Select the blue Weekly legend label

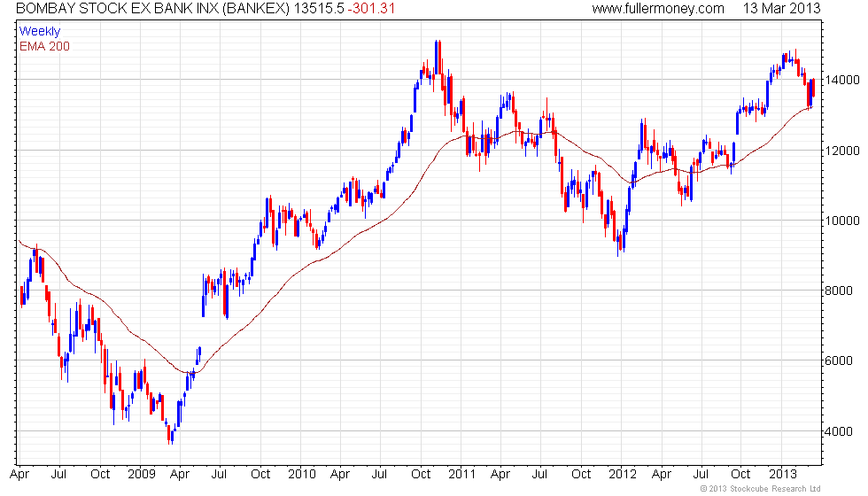tap(39, 31)
